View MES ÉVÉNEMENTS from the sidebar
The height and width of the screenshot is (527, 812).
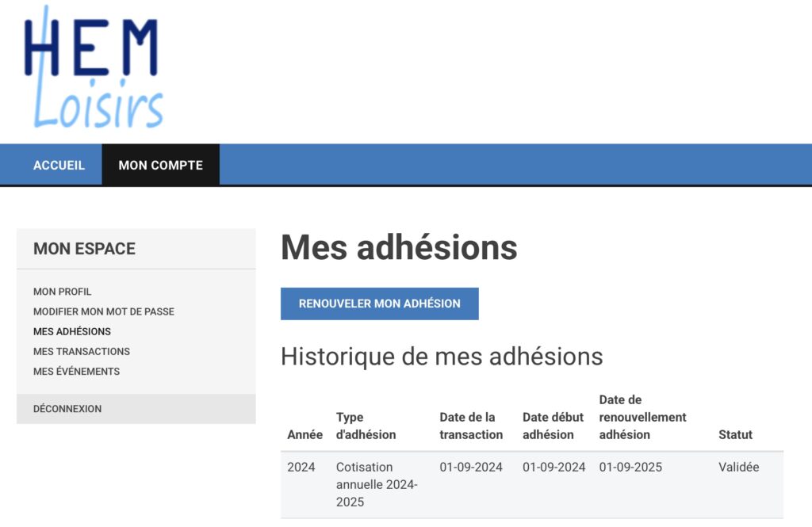pyautogui.click(x=77, y=371)
